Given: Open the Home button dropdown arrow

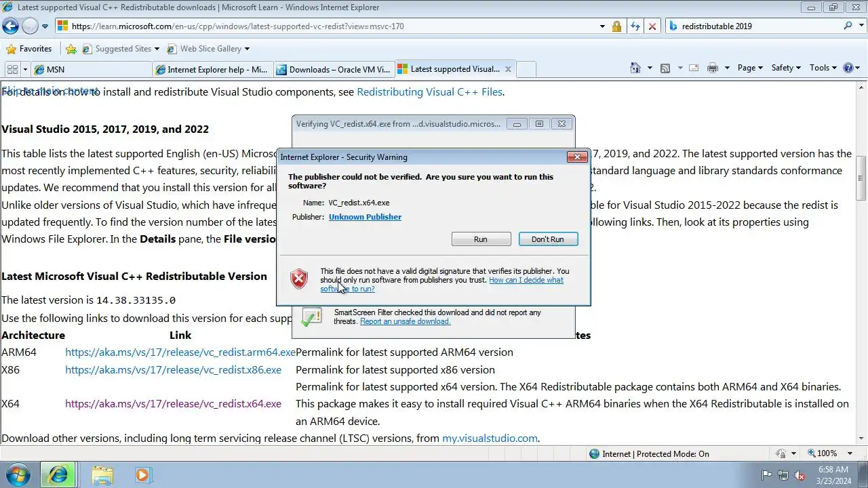Looking at the screenshot, I should [649, 68].
